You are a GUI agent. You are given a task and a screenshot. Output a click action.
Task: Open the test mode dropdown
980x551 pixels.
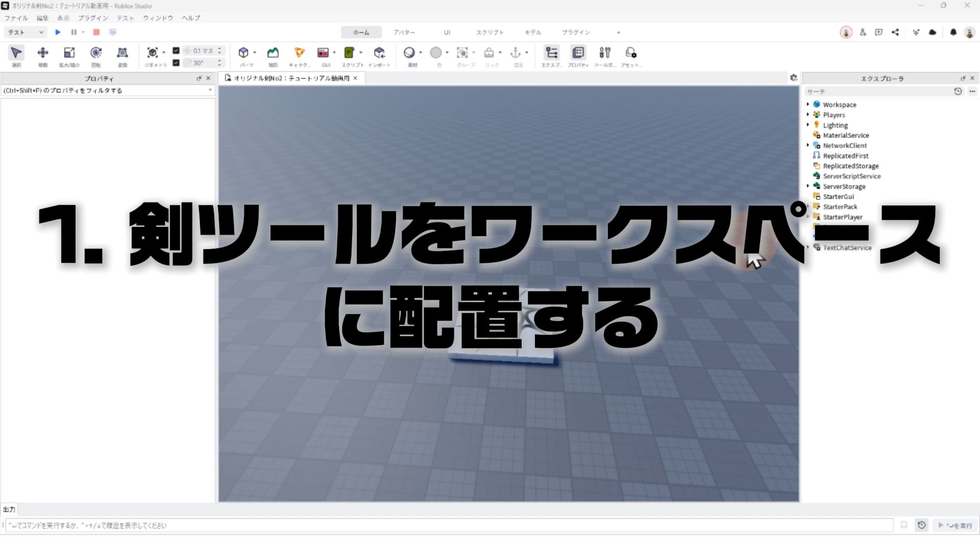point(26,32)
